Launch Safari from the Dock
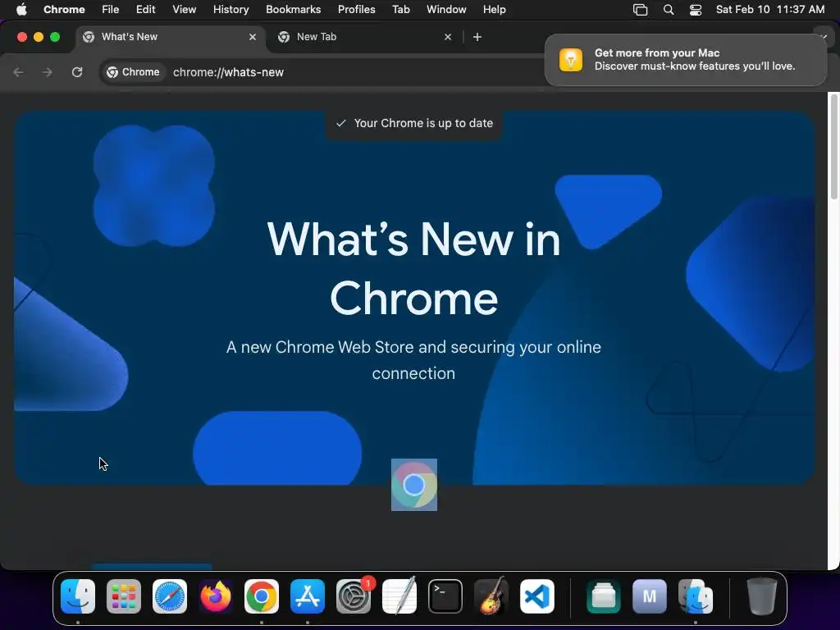Viewport: 840px width, 630px height. pyautogui.click(x=170, y=596)
